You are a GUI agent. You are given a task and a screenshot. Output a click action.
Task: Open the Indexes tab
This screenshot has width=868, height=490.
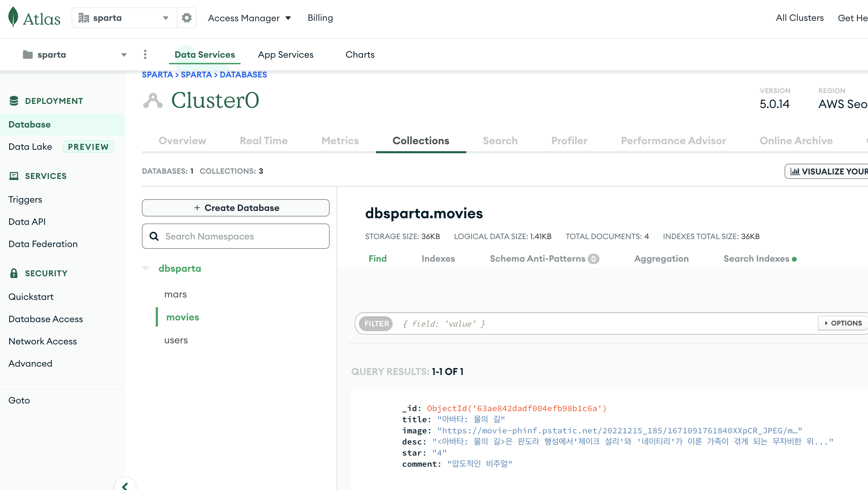point(438,259)
